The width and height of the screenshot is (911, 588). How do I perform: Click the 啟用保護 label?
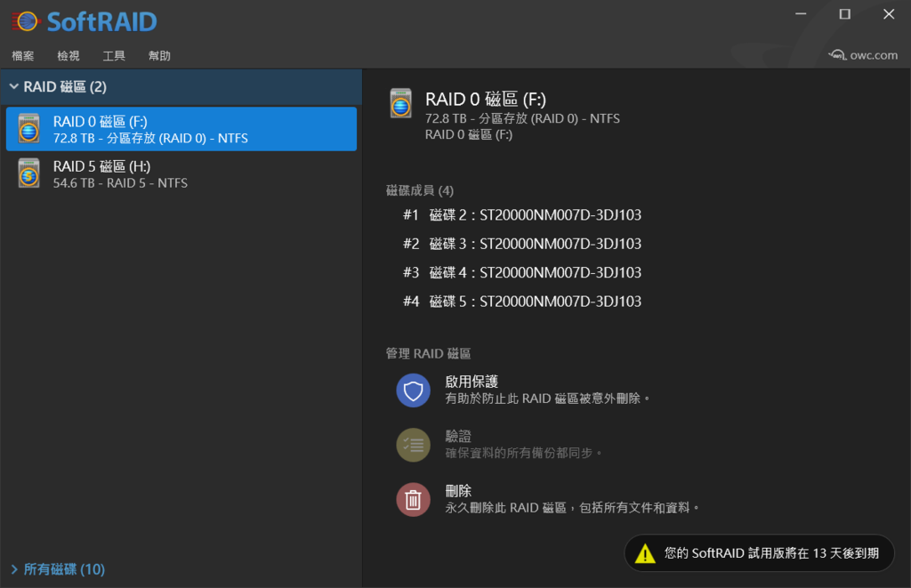click(x=472, y=382)
